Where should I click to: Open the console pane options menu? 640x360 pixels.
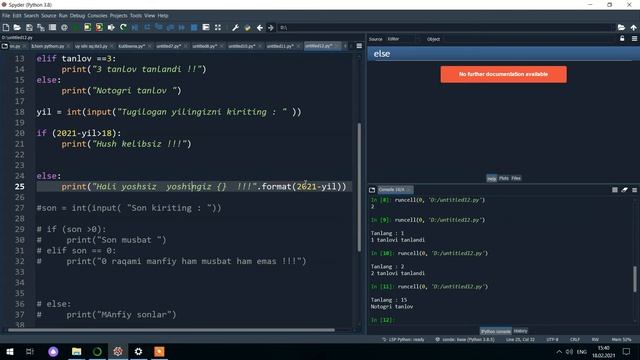coord(634,190)
